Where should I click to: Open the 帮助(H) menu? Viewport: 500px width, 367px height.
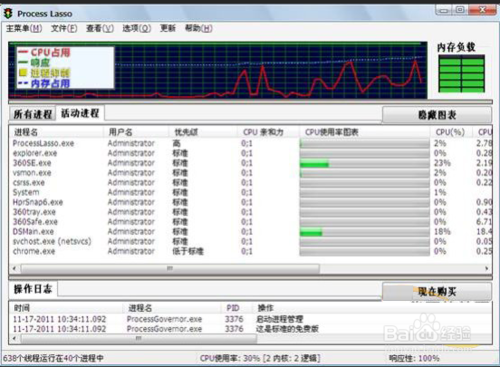(199, 29)
